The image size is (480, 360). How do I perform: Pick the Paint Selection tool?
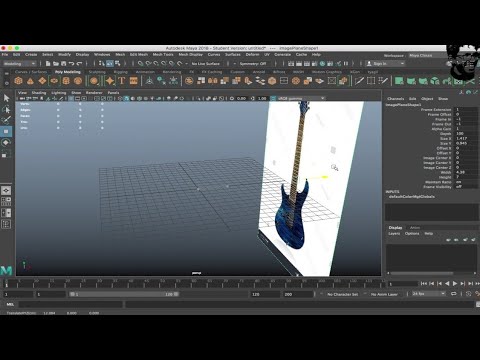(6, 120)
